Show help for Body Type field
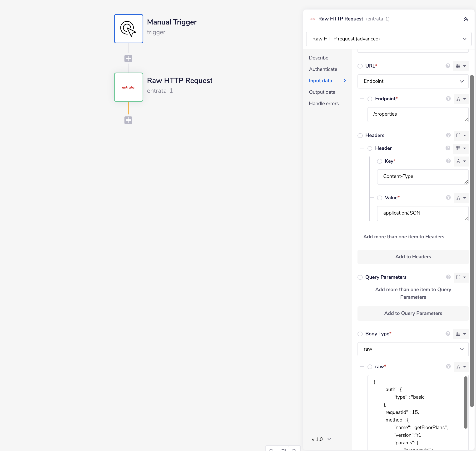Image resolution: width=476 pixels, height=451 pixels. pos(448,333)
